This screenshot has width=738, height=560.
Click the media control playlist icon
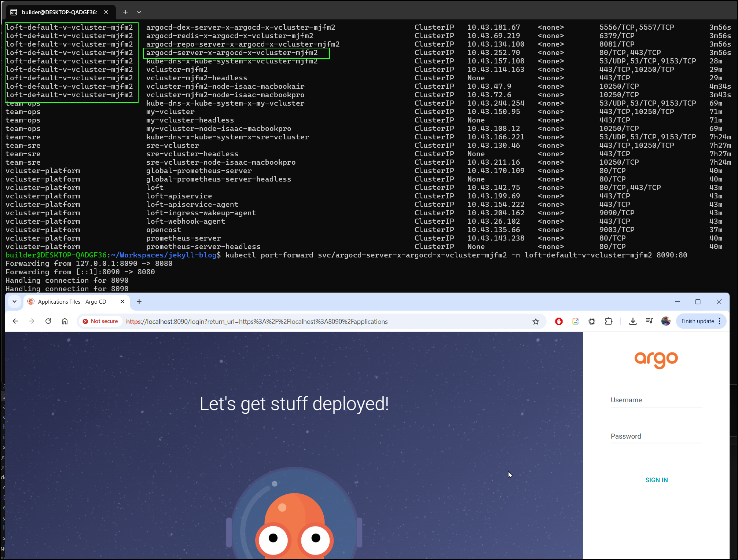649,321
